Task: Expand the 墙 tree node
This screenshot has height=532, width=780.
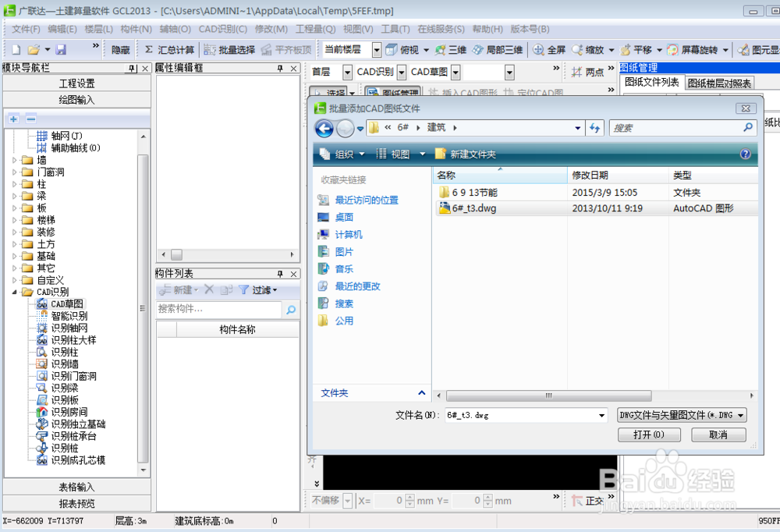Action: (14, 160)
